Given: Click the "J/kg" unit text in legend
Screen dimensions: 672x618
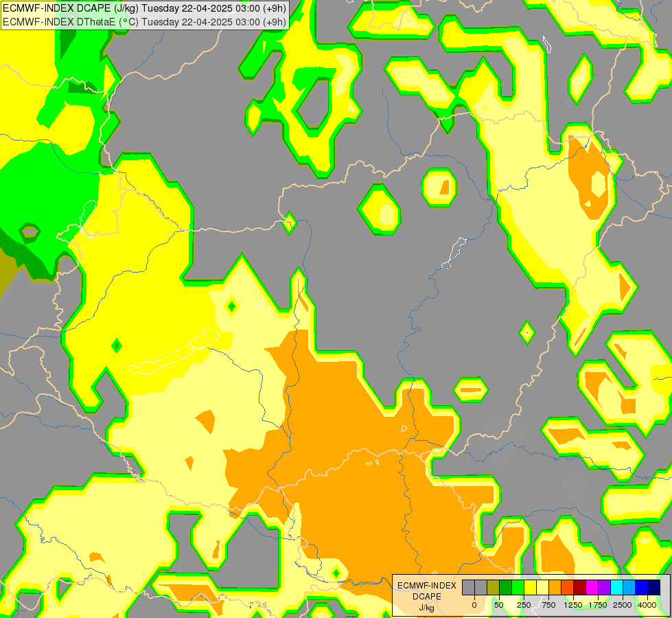Looking at the screenshot, I should (x=427, y=608).
